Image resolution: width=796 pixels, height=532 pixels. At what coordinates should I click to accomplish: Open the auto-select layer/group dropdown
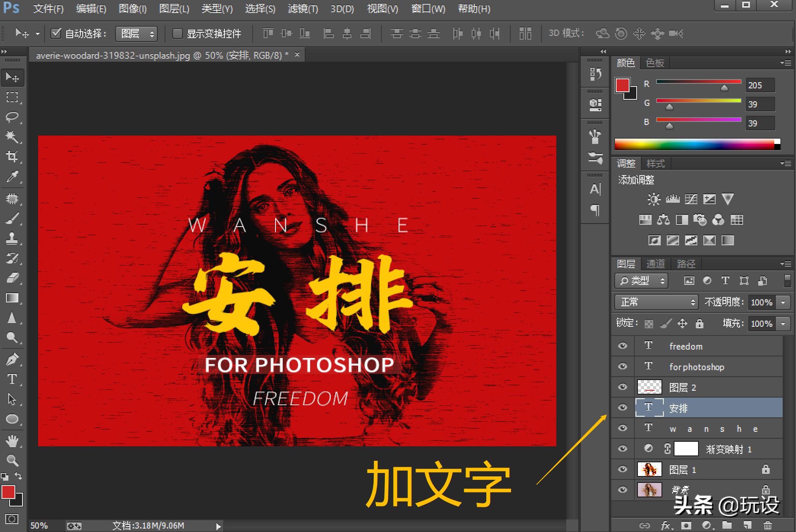tap(136, 34)
